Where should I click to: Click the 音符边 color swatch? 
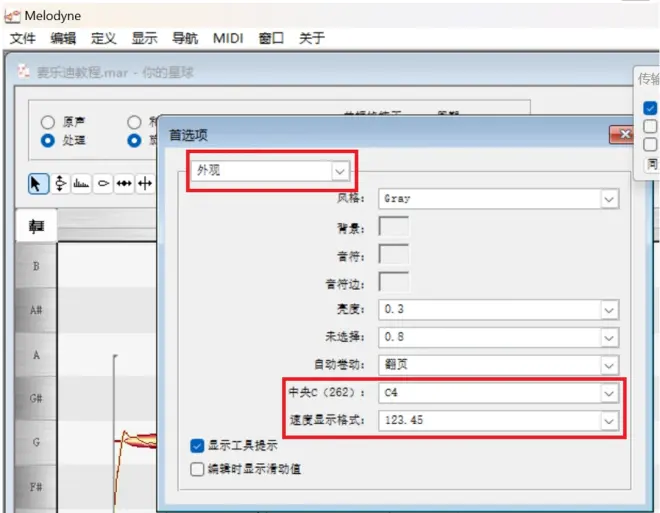[394, 282]
